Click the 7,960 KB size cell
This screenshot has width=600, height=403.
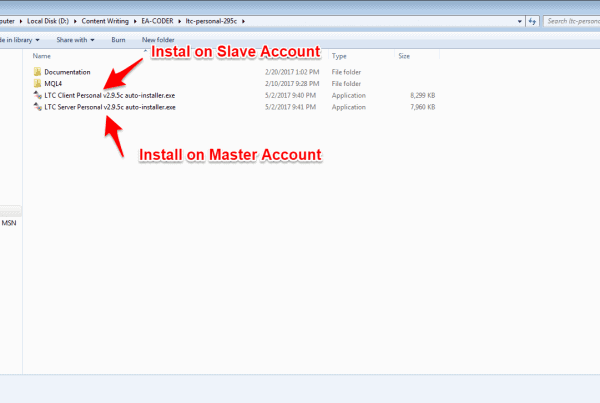coord(423,107)
